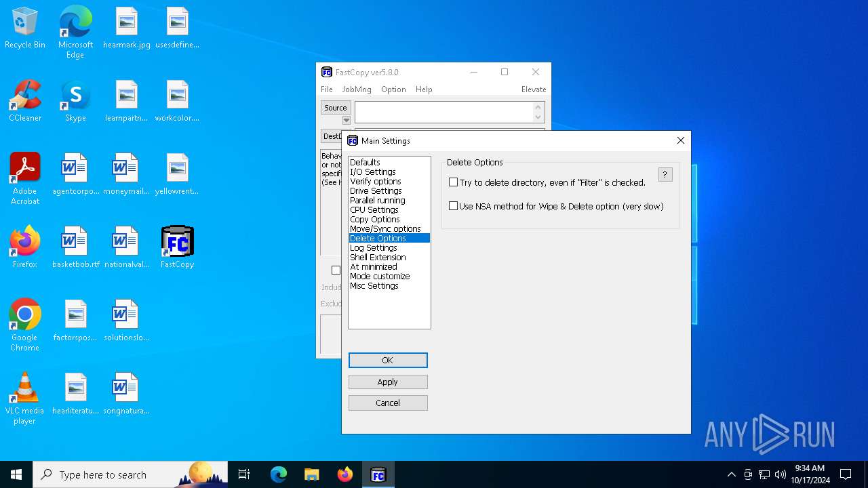Click the ? help button in Delete Options

click(x=665, y=174)
